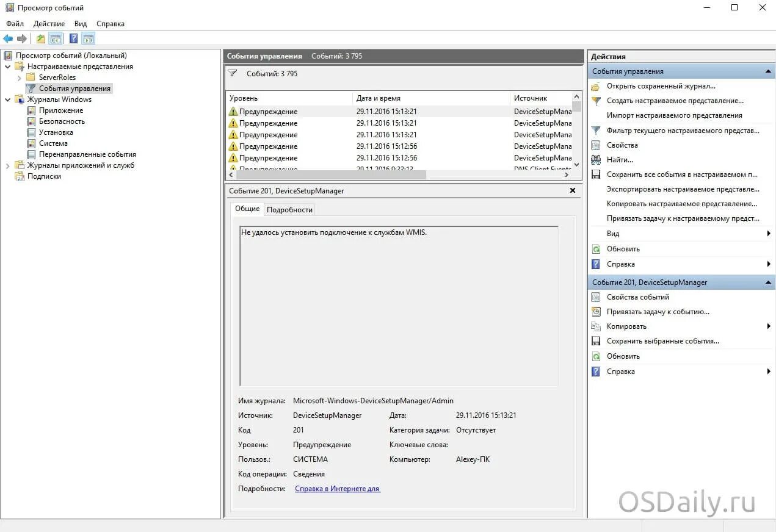Click the Свойства событий icon

pyautogui.click(x=596, y=297)
